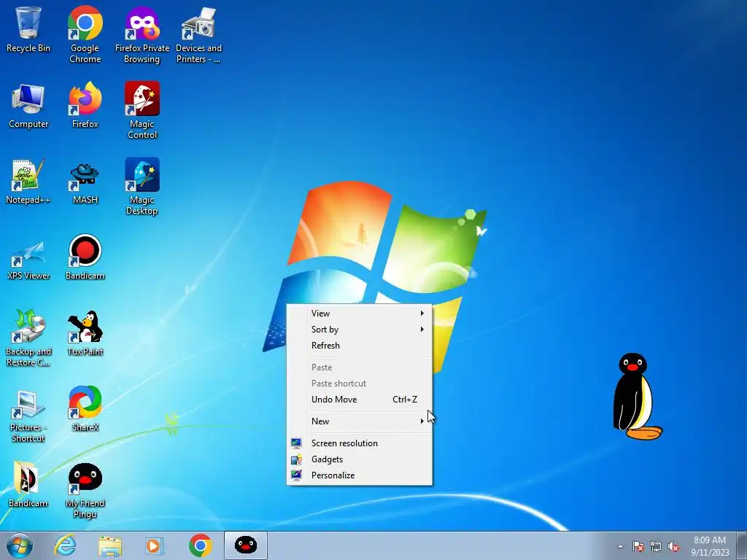Select the Pictures - Shortcut icon
This screenshot has width=747, height=560.
(x=28, y=416)
